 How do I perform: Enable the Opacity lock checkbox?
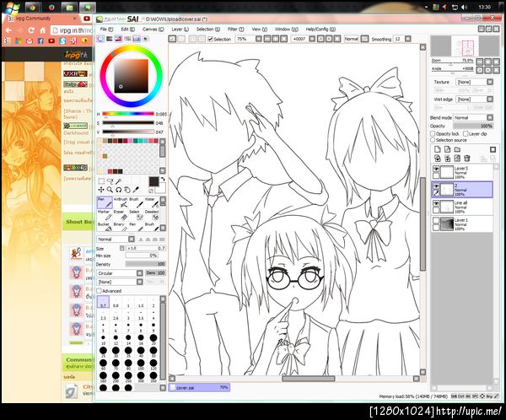coord(433,133)
